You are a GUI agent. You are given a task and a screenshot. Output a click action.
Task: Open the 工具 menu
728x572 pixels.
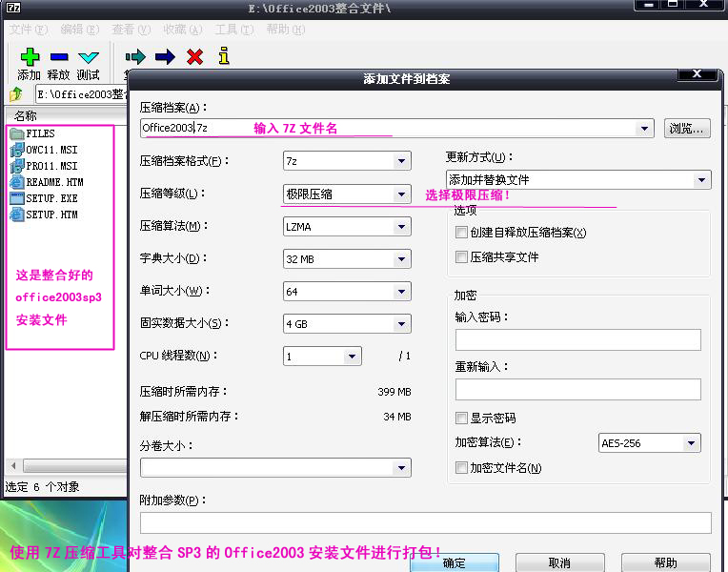(x=234, y=30)
